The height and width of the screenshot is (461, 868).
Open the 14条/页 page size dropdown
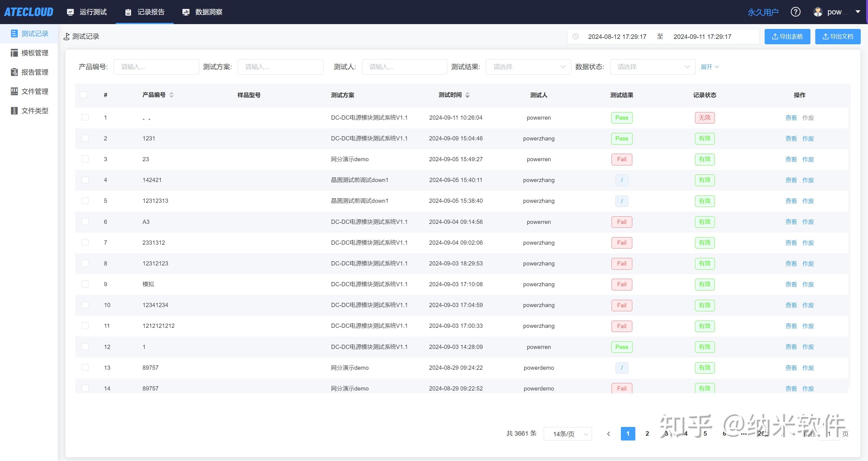click(568, 434)
